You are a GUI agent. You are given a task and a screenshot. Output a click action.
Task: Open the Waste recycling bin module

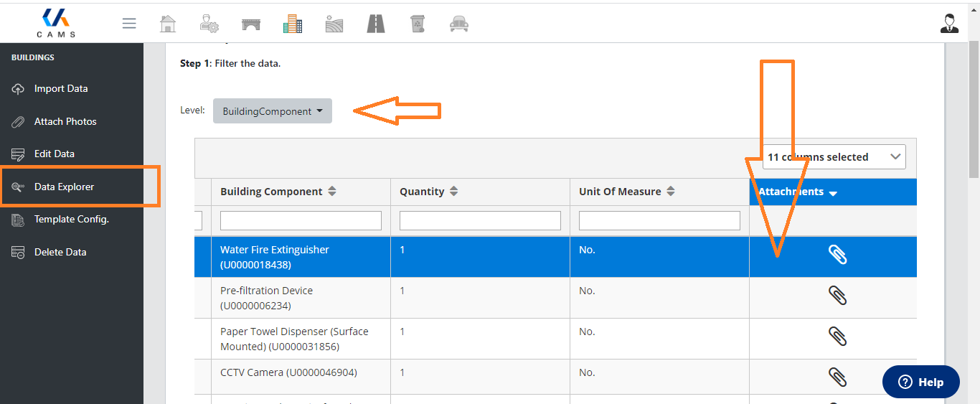pos(418,24)
